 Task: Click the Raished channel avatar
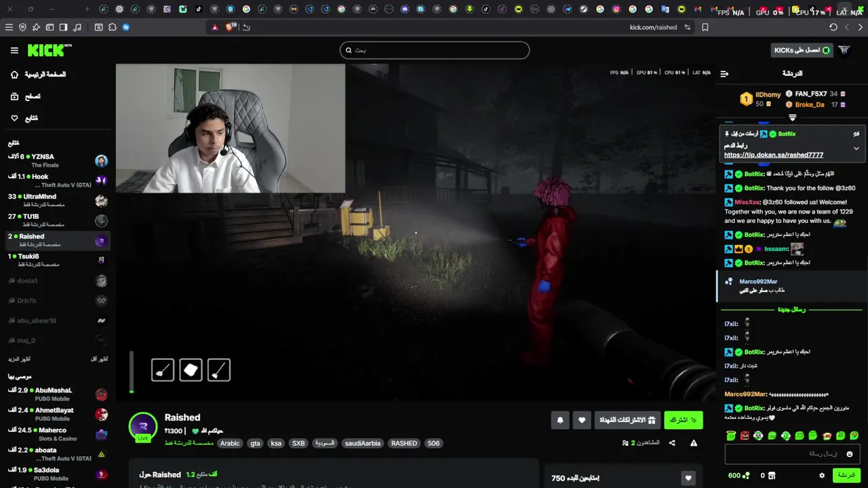coord(143,427)
